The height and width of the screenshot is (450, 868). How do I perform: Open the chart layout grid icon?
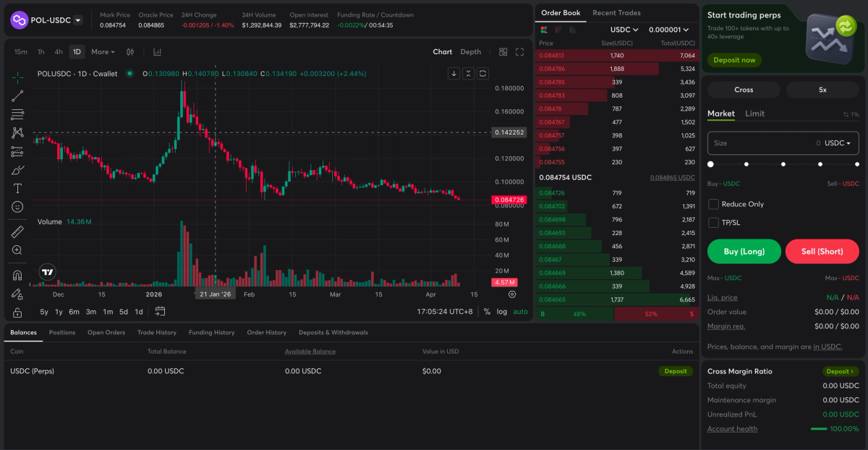[x=503, y=52]
